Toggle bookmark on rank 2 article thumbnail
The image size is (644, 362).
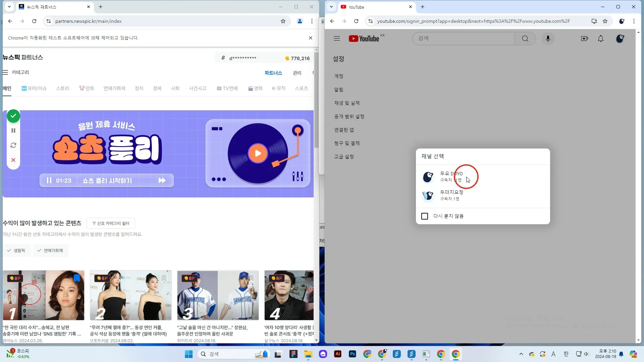coord(164,278)
